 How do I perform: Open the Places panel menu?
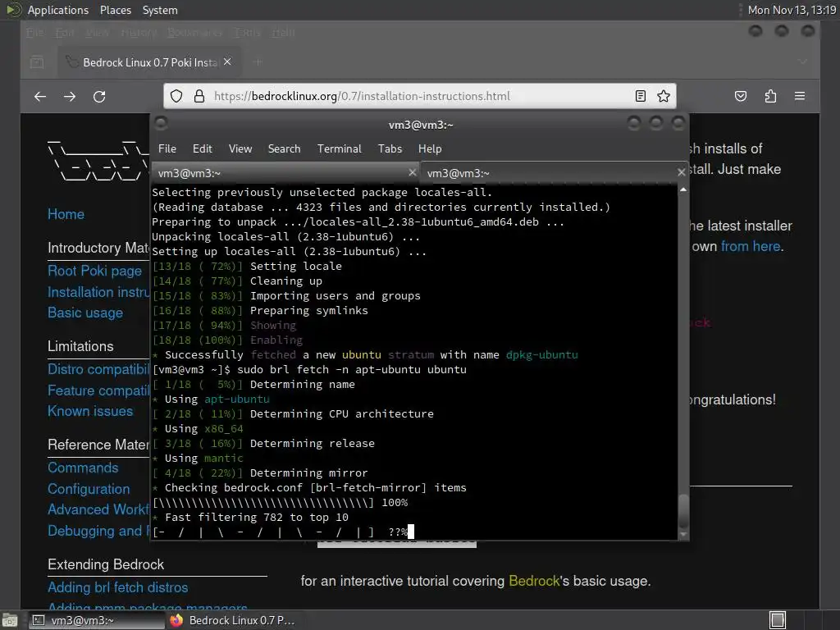pyautogui.click(x=115, y=10)
